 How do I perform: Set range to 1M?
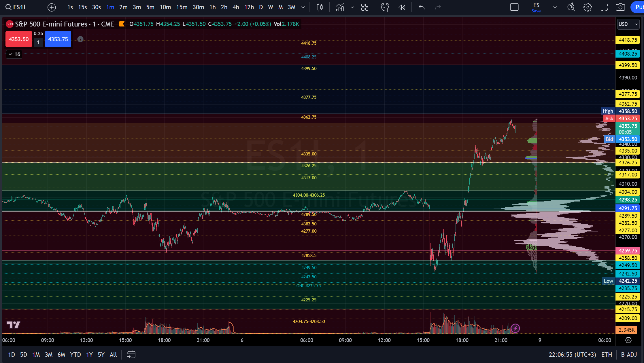(x=36, y=355)
